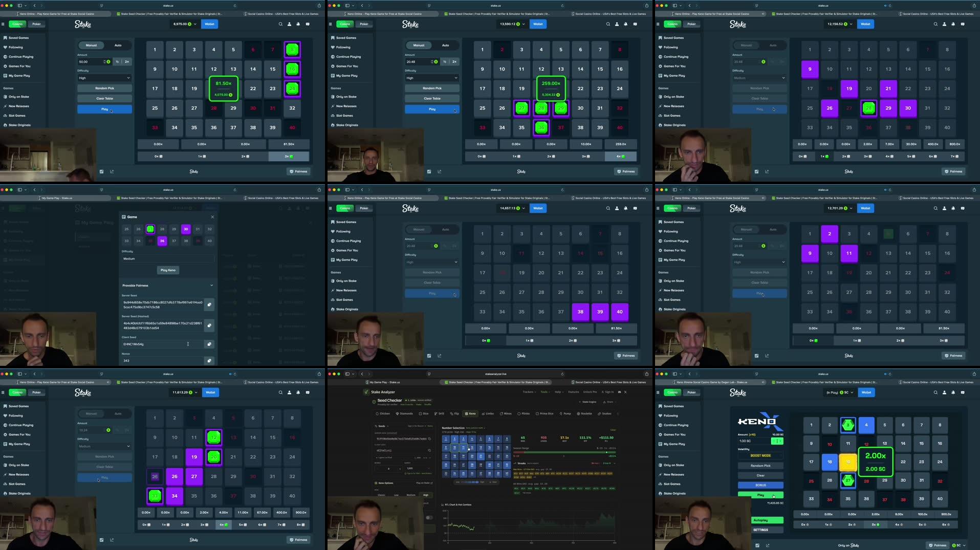Select Manual mode in 13,590.12 balance window

point(419,45)
